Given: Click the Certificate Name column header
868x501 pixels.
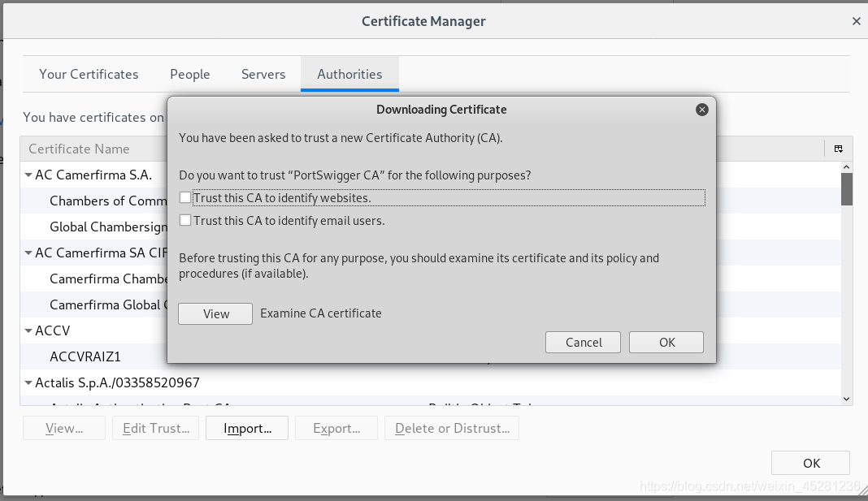Looking at the screenshot, I should coord(79,149).
